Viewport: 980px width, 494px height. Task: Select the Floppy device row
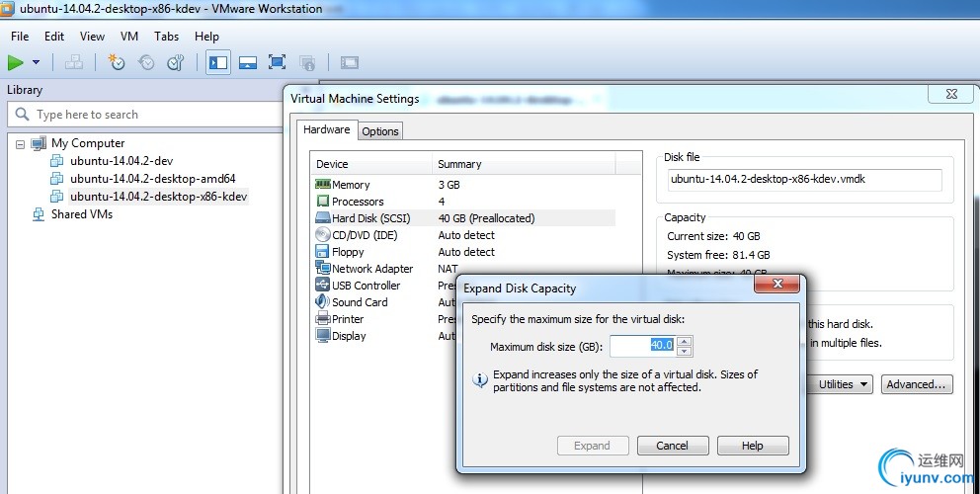click(x=464, y=252)
